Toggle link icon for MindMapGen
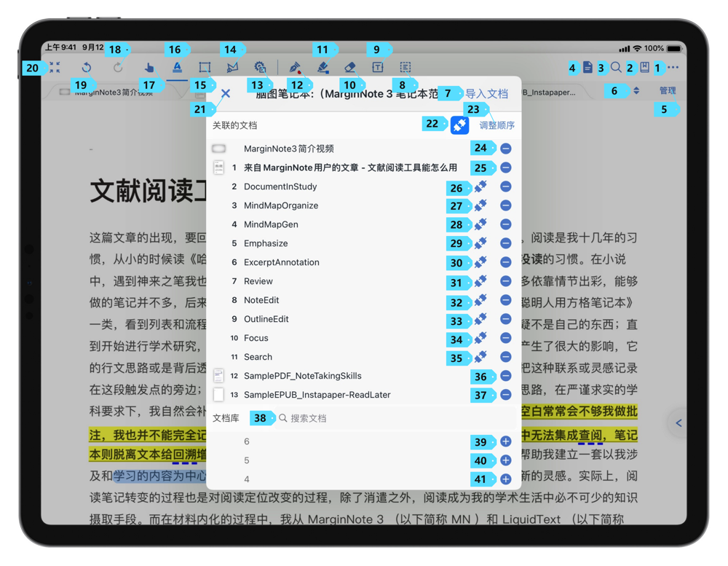The width and height of the screenshot is (728, 566). coord(480,224)
